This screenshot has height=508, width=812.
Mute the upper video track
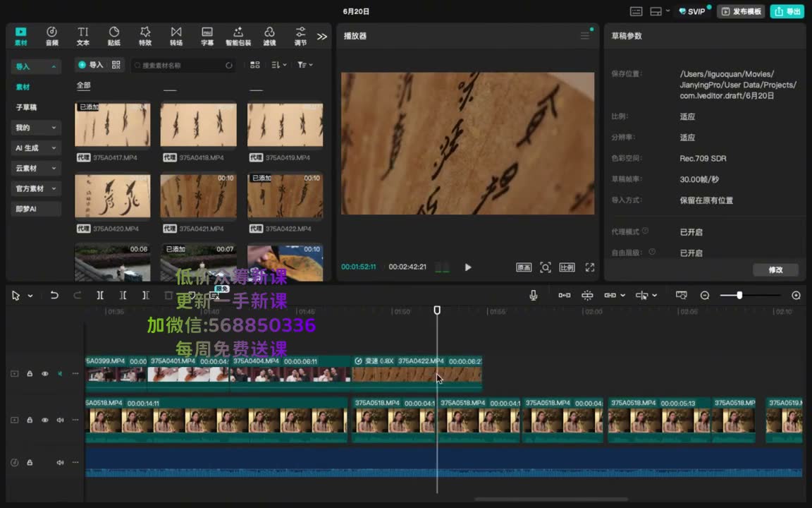(x=60, y=373)
